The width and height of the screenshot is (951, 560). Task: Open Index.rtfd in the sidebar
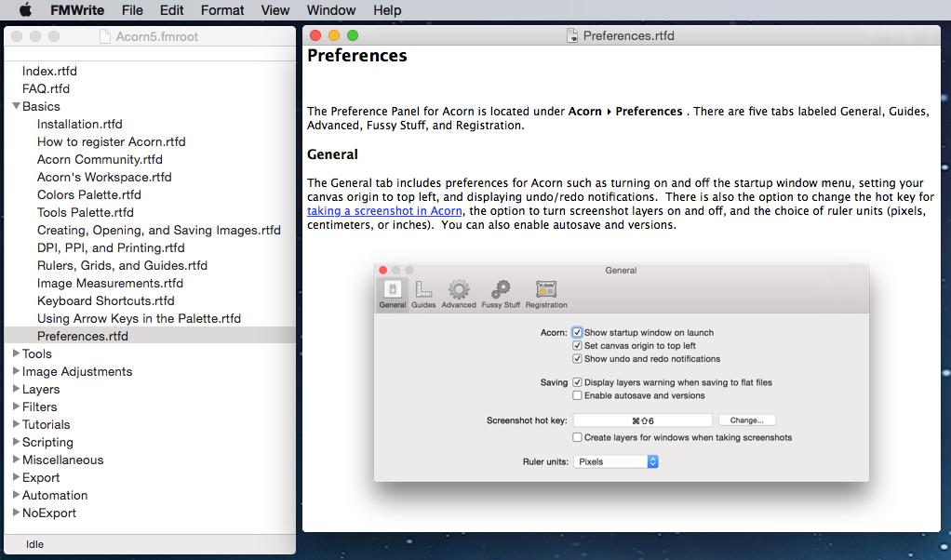click(x=49, y=71)
